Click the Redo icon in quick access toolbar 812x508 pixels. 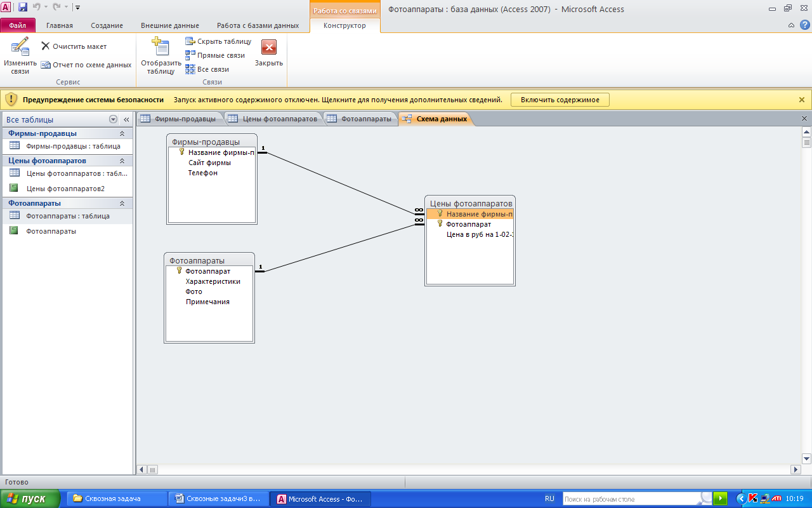pyautogui.click(x=56, y=8)
